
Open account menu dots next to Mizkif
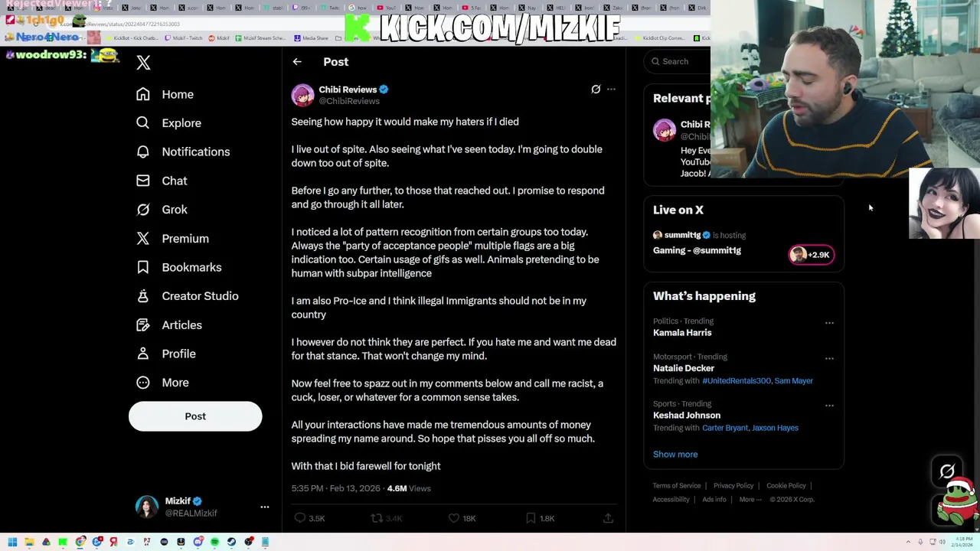pos(265,507)
